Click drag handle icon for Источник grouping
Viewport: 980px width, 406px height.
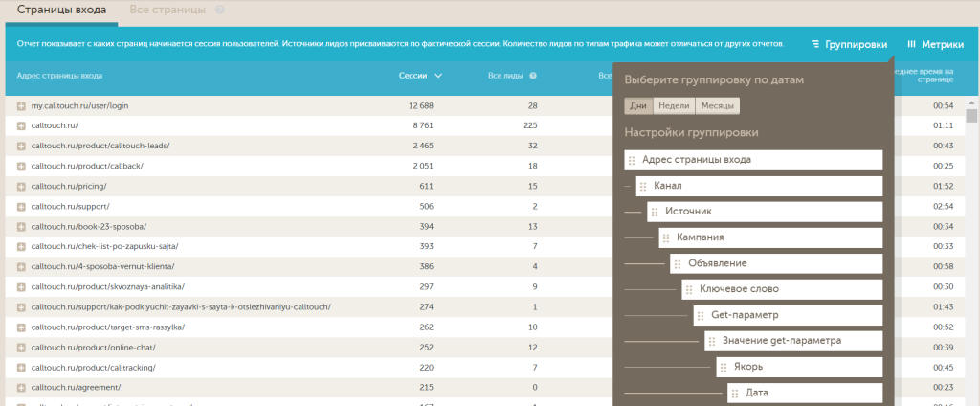pyautogui.click(x=655, y=212)
